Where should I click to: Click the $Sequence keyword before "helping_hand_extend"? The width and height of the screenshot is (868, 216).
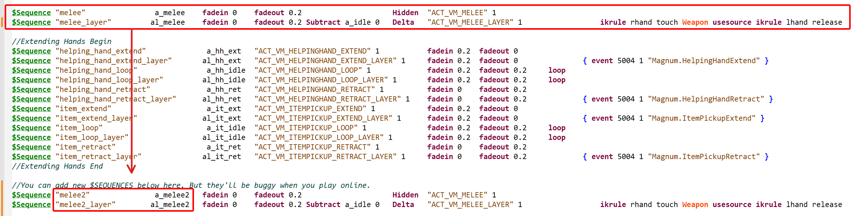tap(31, 51)
